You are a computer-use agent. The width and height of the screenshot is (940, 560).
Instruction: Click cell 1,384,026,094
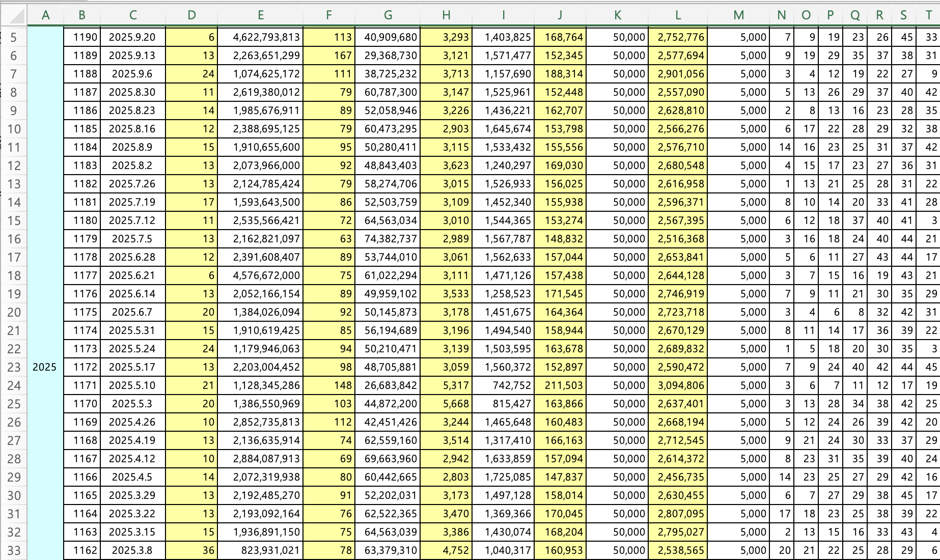point(260,312)
